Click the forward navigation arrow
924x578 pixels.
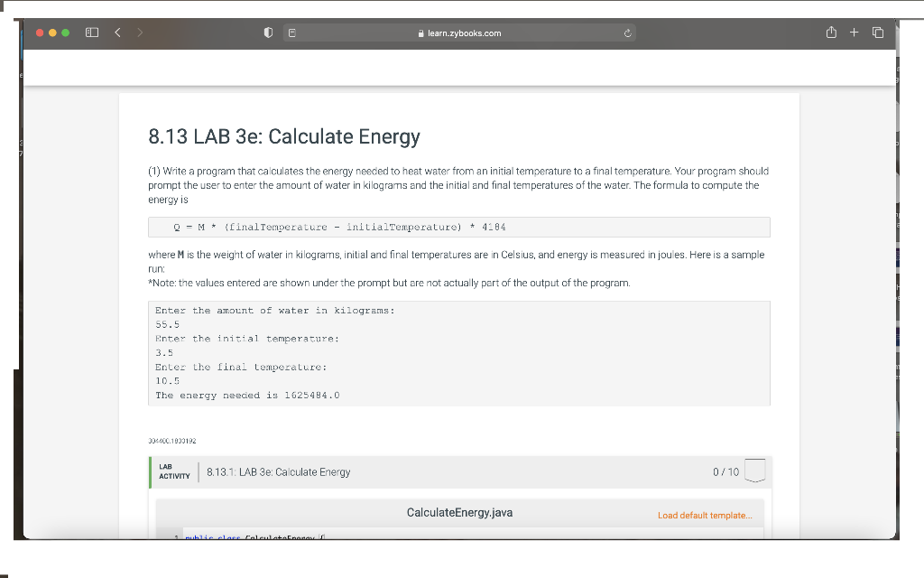click(x=140, y=32)
